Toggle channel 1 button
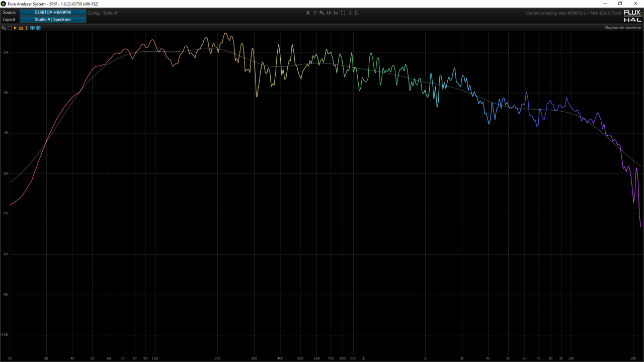The width and height of the screenshot is (644, 362). pos(32,28)
